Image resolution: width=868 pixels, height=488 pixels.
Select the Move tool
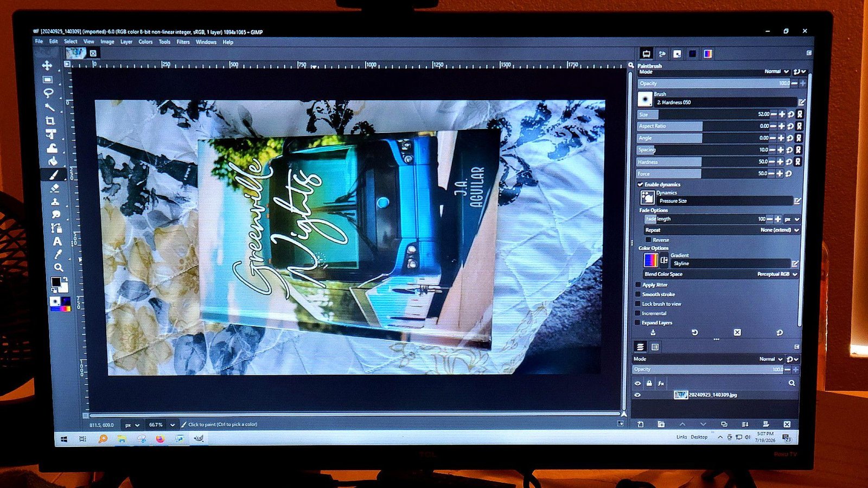coord(47,65)
